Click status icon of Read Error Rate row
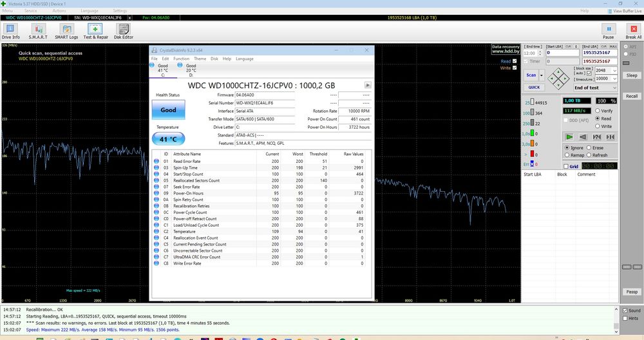Screen dimensions: 644x340 click(156, 162)
